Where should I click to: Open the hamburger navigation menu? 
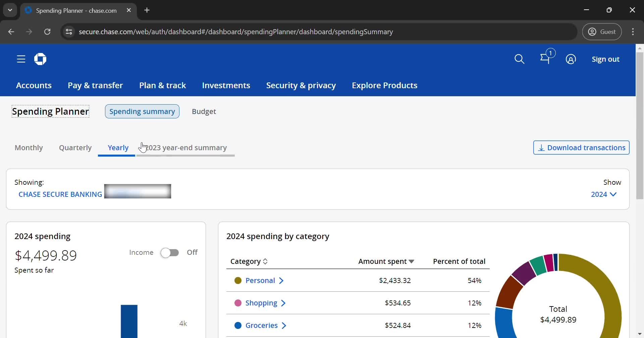click(21, 59)
